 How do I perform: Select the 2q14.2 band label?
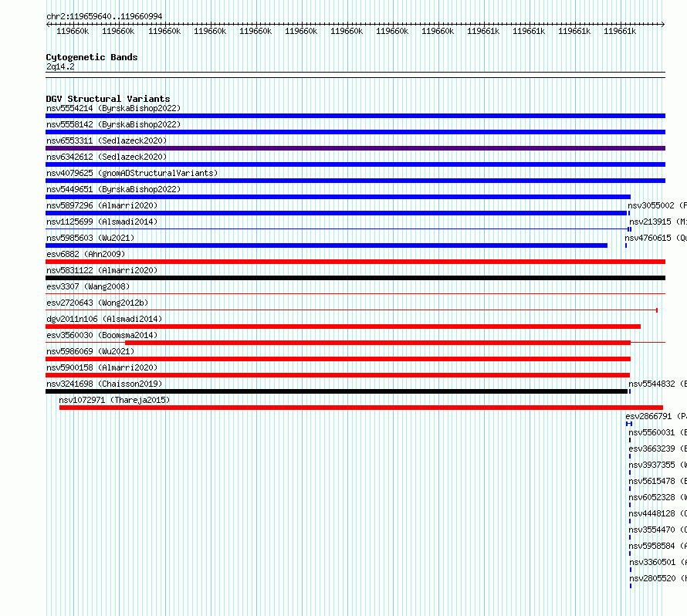coord(60,66)
